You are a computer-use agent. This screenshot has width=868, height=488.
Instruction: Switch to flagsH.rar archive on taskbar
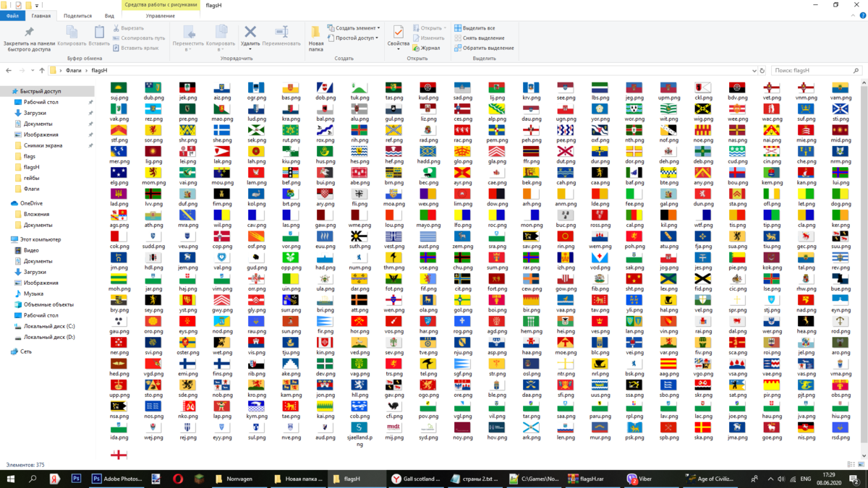coord(594,479)
